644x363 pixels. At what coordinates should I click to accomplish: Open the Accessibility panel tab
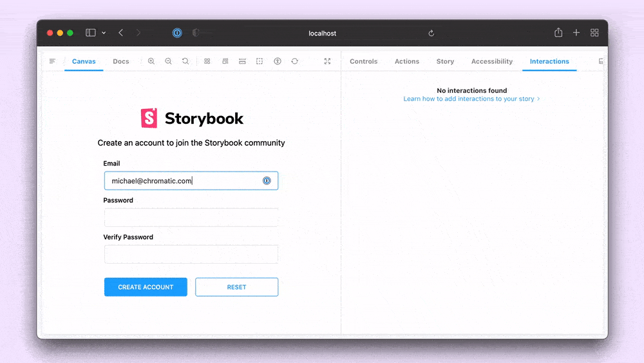(x=492, y=61)
